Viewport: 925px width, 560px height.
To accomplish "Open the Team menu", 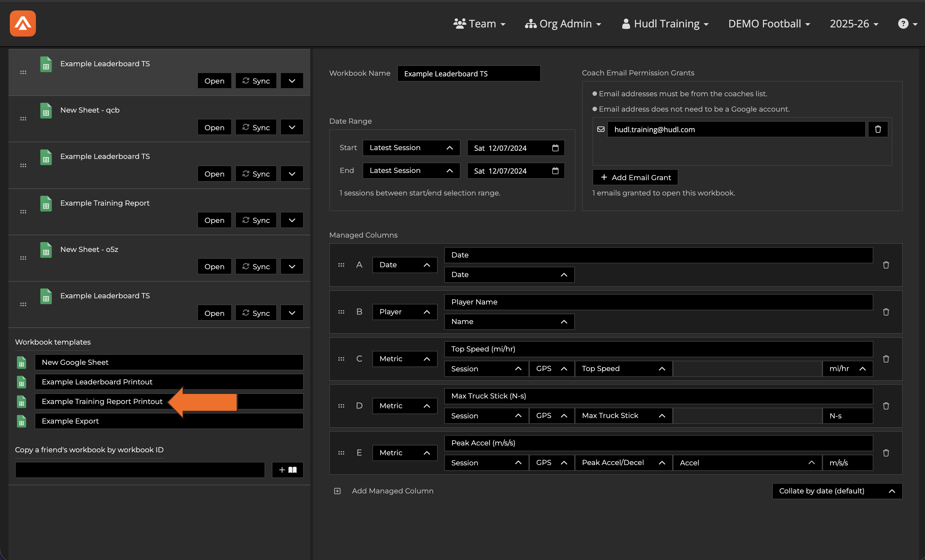I will pos(479,23).
